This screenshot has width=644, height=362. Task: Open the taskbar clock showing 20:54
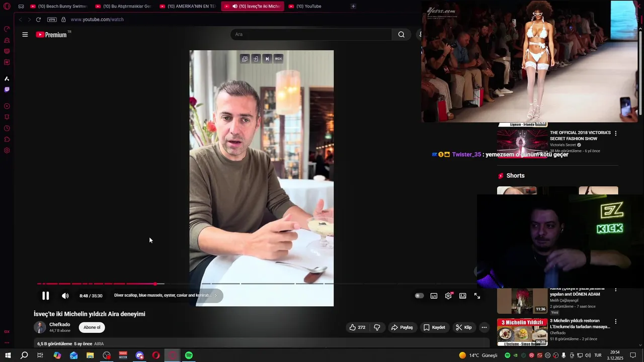point(615,355)
